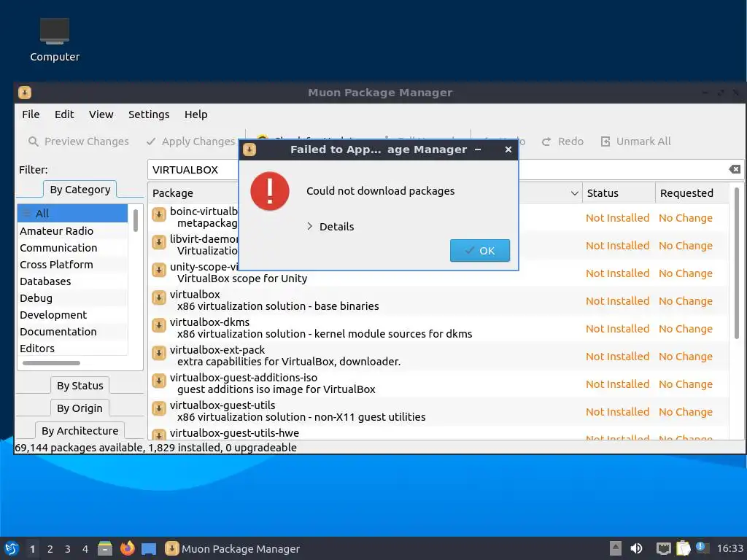Click the sort arrow in package header

click(x=575, y=193)
